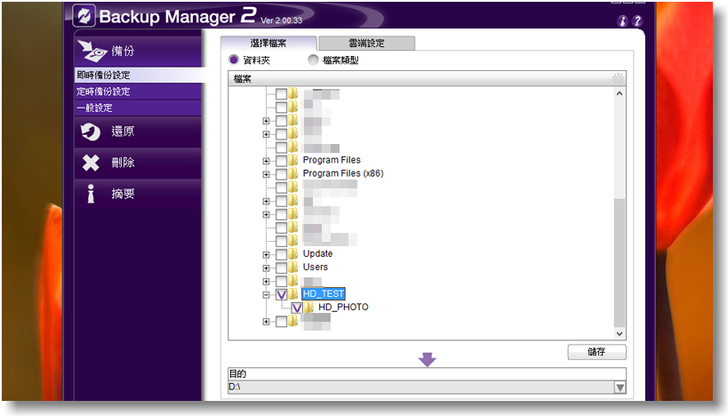Expand the Program Files tree node
This screenshot has width=728, height=416.
pyautogui.click(x=266, y=161)
